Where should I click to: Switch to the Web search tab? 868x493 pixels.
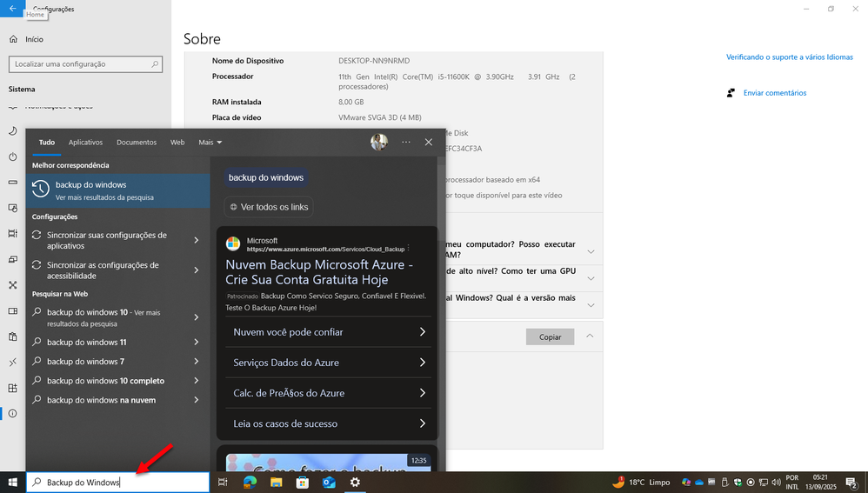pos(177,143)
